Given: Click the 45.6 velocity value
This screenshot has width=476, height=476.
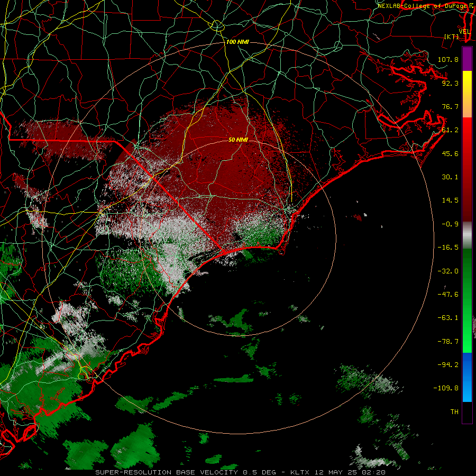Looking at the screenshot, I should pos(450,153).
